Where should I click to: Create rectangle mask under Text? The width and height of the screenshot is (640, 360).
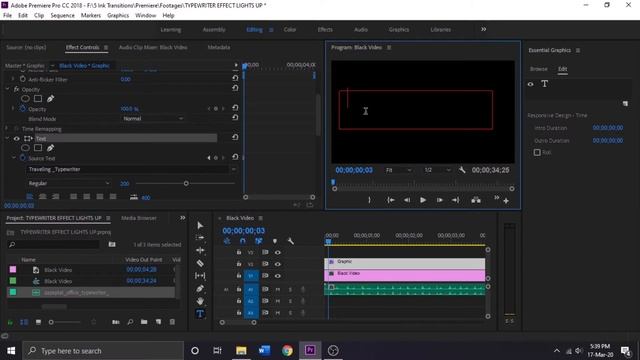pyautogui.click(x=38, y=148)
